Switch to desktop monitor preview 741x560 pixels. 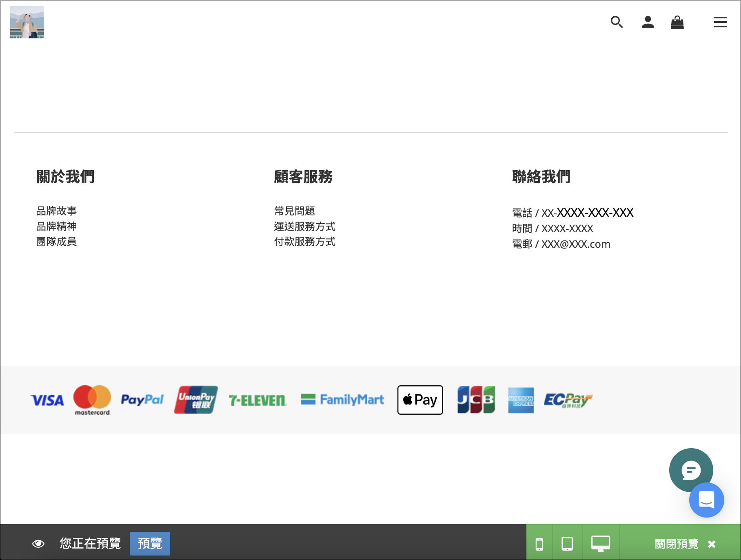click(x=601, y=544)
